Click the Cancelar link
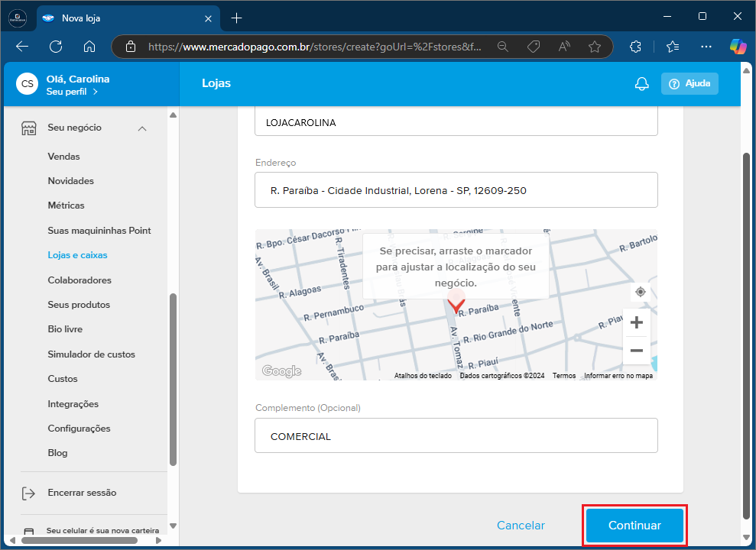The image size is (756, 550). click(x=521, y=526)
